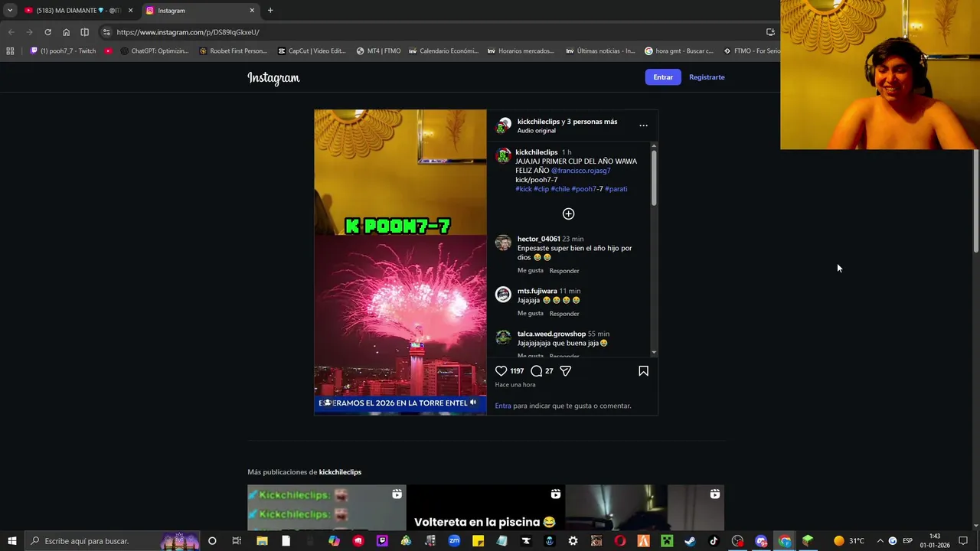Click Me gusta under mts.fujiwara's comment

(x=531, y=314)
